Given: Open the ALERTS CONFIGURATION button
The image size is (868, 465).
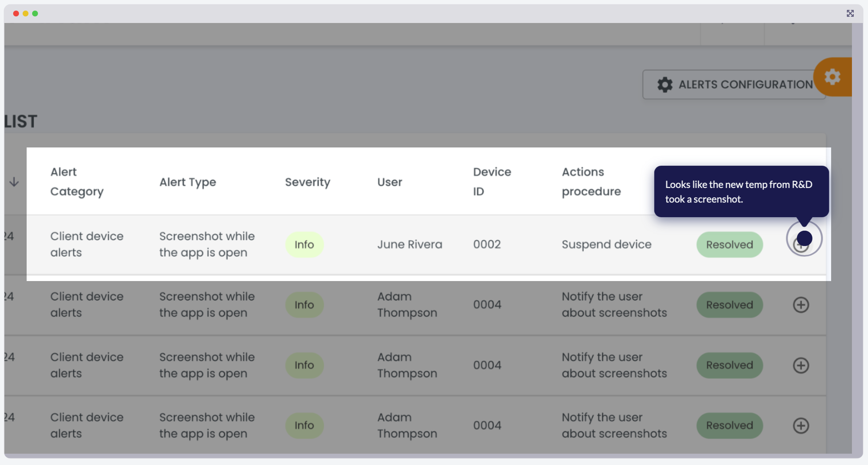Looking at the screenshot, I should [x=734, y=84].
